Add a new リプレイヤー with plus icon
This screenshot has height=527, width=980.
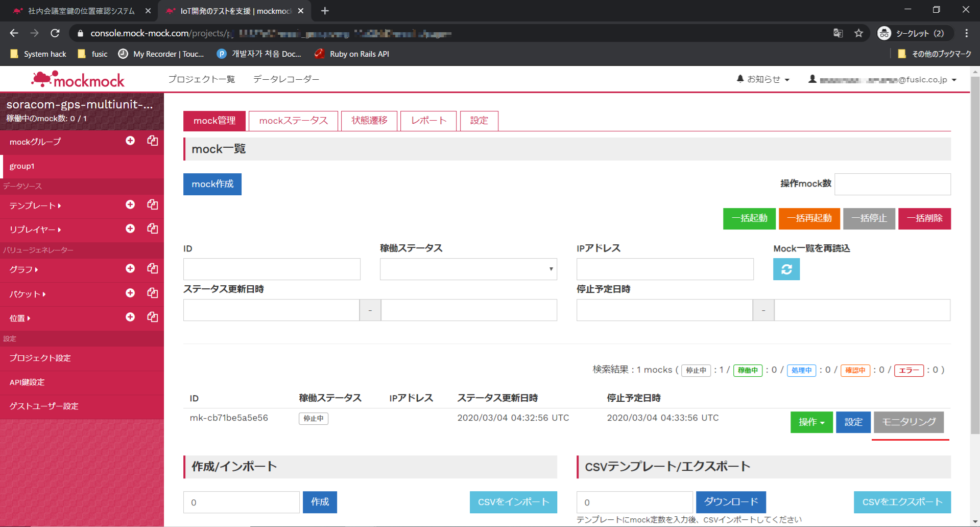[130, 228]
